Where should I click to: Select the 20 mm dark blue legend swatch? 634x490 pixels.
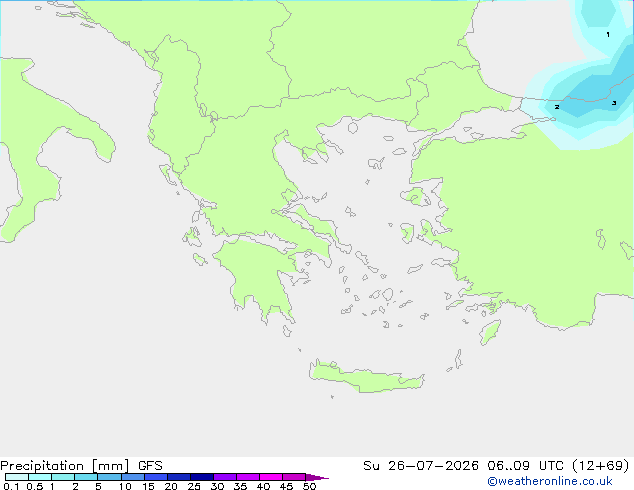pos(179,477)
